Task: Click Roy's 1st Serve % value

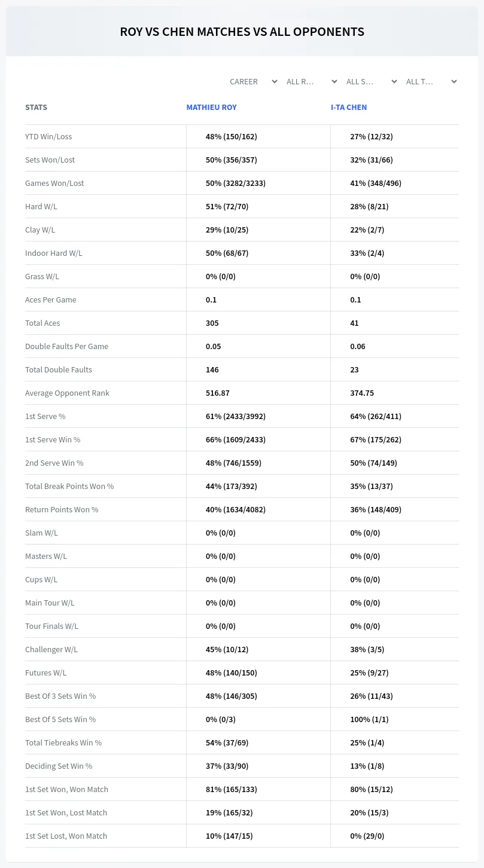Action: pos(236,416)
